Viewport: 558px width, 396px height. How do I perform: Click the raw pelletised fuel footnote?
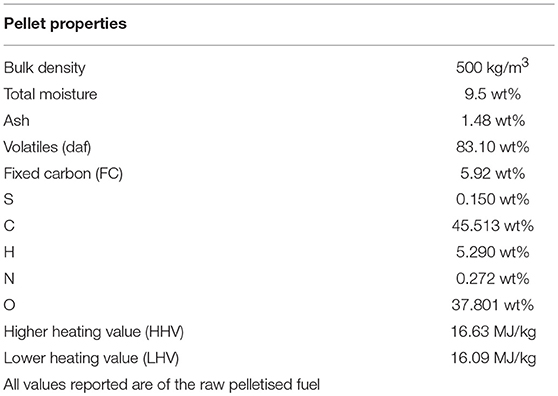pyautogui.click(x=162, y=385)
